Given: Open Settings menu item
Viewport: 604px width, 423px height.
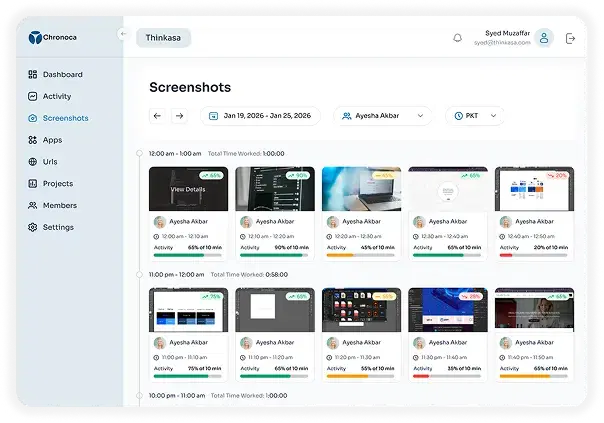Looking at the screenshot, I should [x=51, y=227].
